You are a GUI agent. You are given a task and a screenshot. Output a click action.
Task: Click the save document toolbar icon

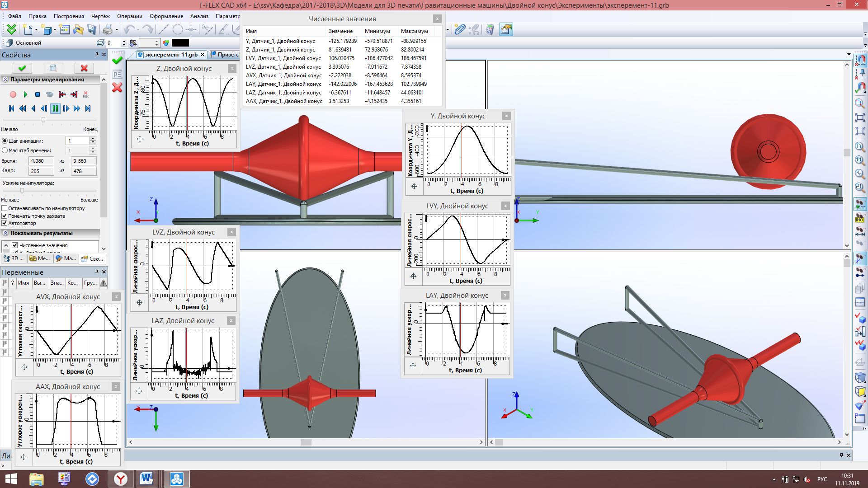92,30
